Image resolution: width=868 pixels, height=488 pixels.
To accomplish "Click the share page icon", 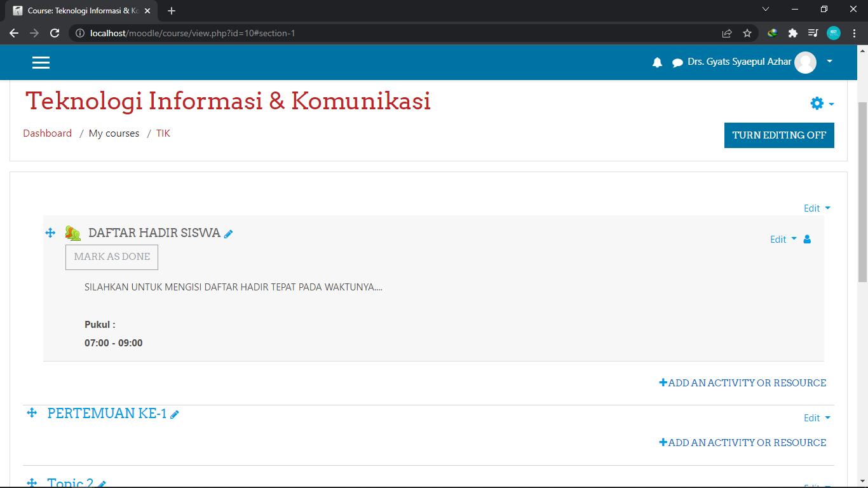I will pos(727,33).
